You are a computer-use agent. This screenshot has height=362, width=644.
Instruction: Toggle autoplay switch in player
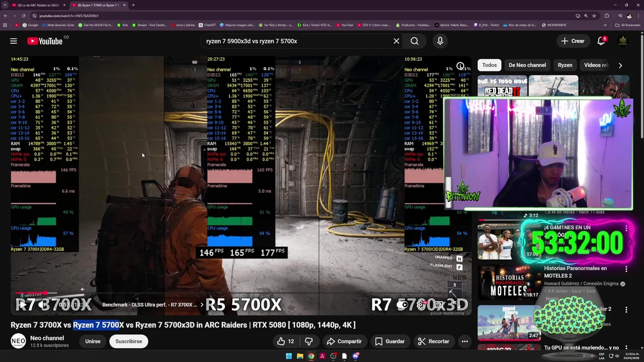pyautogui.click(x=402, y=305)
